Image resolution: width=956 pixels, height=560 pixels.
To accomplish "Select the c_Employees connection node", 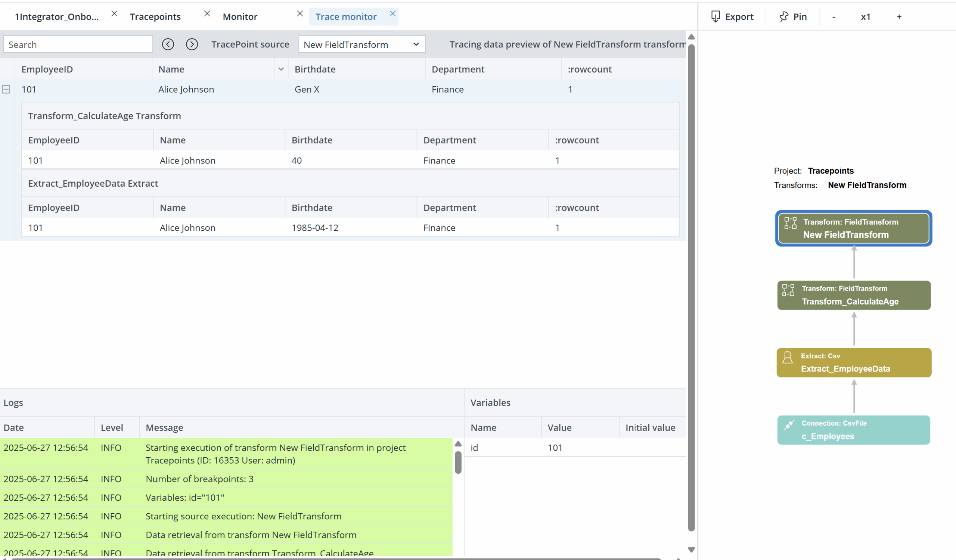I will point(854,430).
